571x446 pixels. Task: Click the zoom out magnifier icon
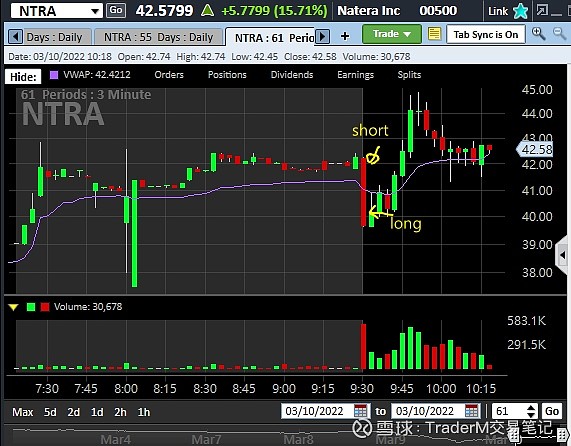[559, 33]
